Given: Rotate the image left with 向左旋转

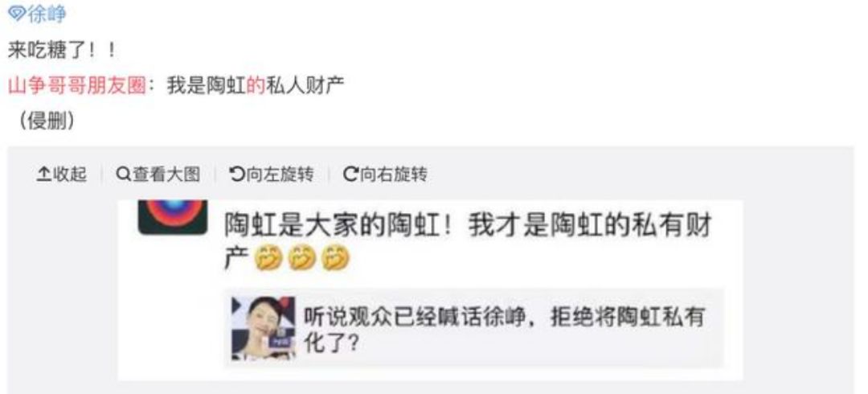Looking at the screenshot, I should pos(272,175).
